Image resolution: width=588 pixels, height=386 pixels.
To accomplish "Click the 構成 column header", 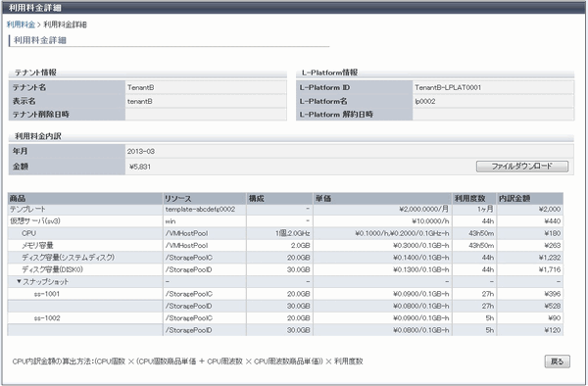I will 279,198.
